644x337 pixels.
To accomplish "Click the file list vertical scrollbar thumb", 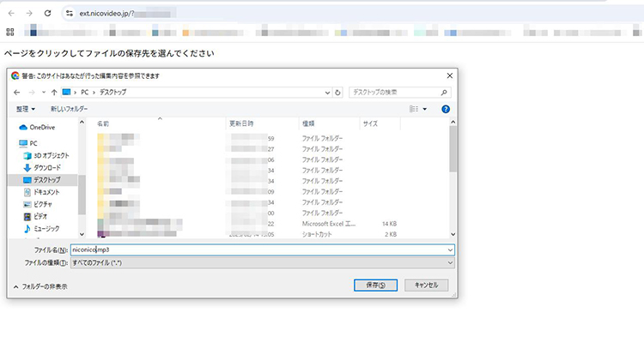I will coord(453,149).
